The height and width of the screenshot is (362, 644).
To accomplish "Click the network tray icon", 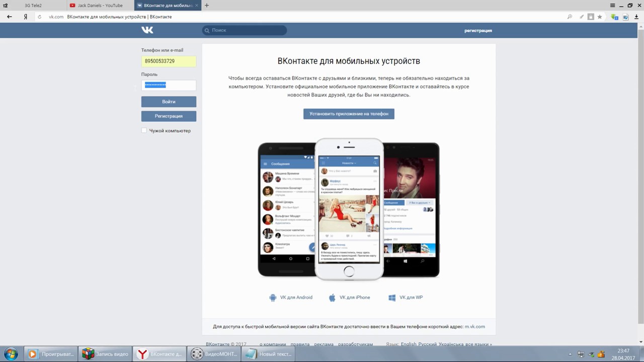I will coord(581,354).
